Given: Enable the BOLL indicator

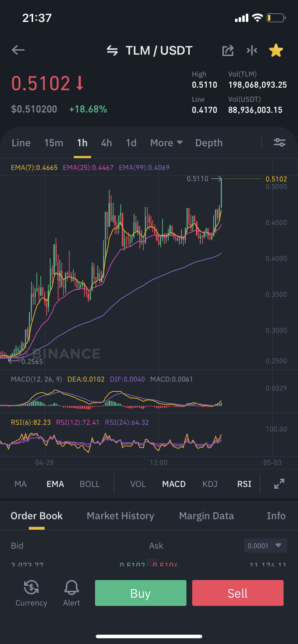Looking at the screenshot, I should coord(90,484).
